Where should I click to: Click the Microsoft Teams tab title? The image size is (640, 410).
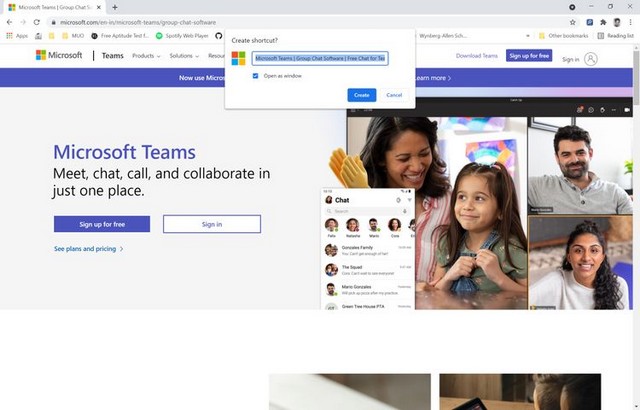[54, 7]
